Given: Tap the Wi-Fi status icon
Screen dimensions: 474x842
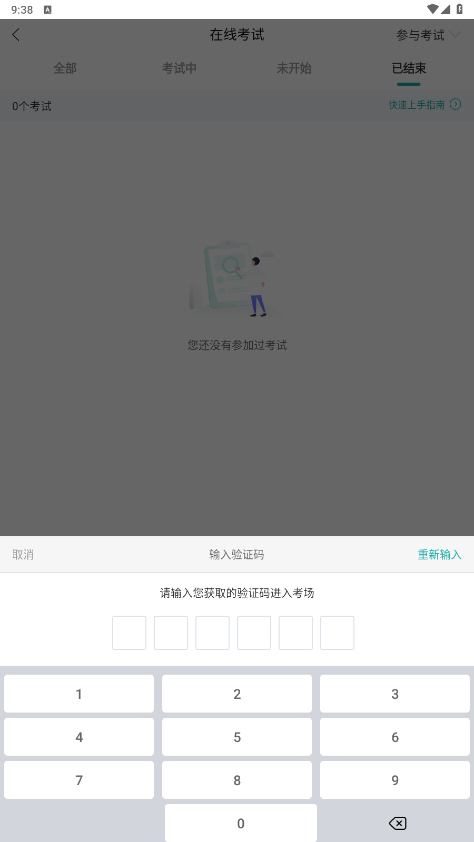Looking at the screenshot, I should coord(433,9).
